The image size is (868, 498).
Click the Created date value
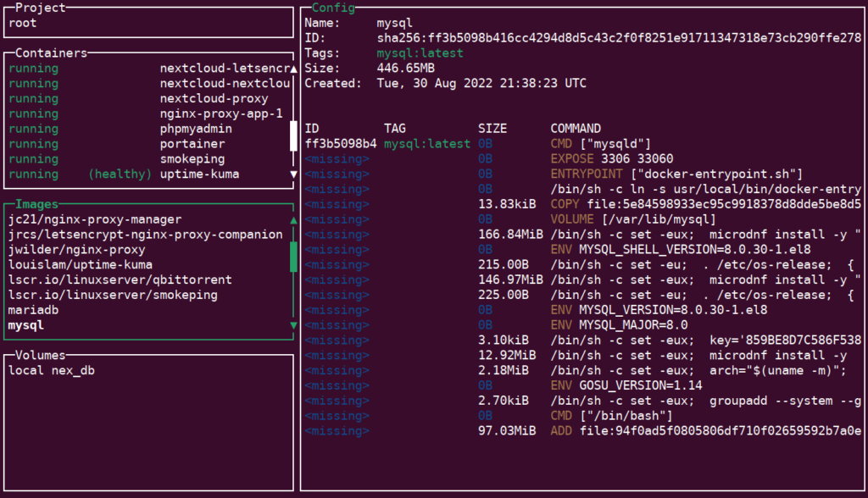point(481,83)
